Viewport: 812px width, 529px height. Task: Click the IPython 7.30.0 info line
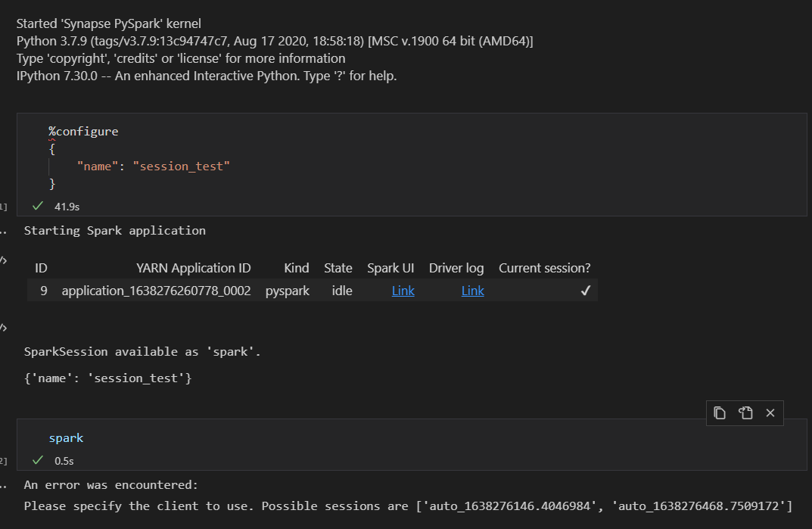coord(207,76)
